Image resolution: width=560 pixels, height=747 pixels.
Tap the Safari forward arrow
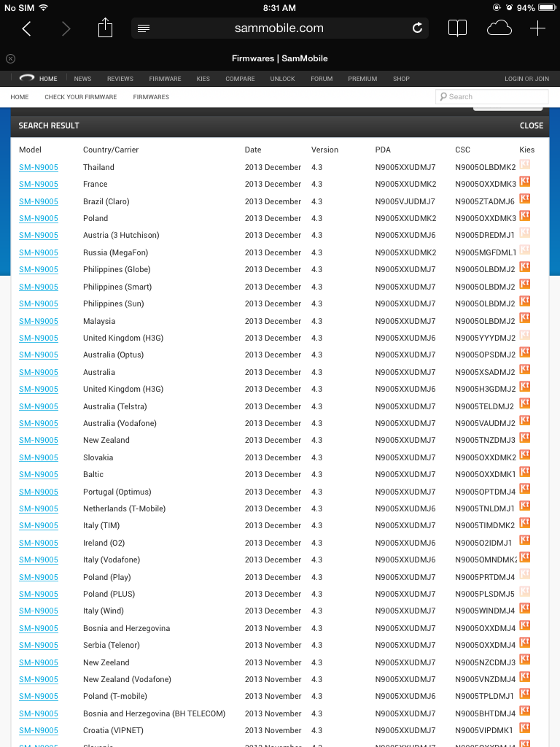(x=66, y=28)
